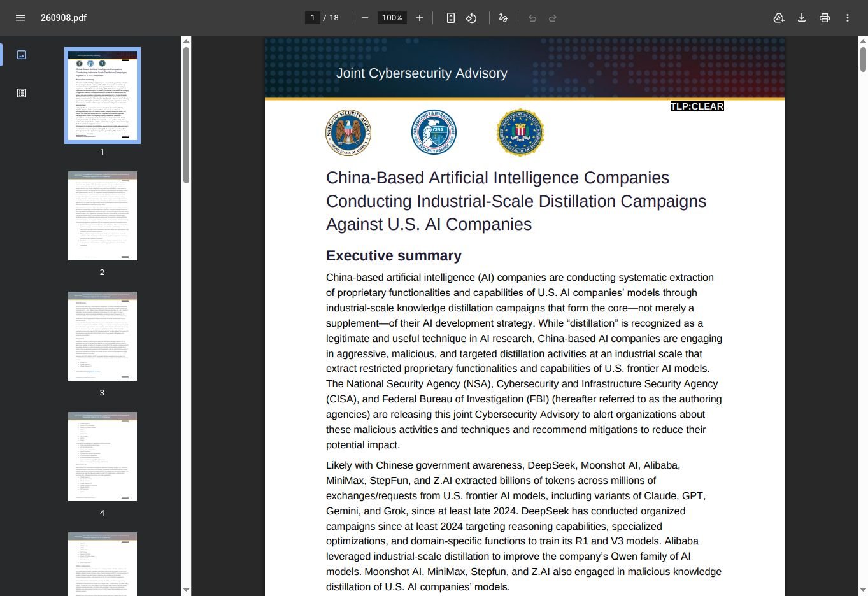This screenshot has height=596, width=868.
Task: Open the more actions three-dot menu
Action: (848, 18)
